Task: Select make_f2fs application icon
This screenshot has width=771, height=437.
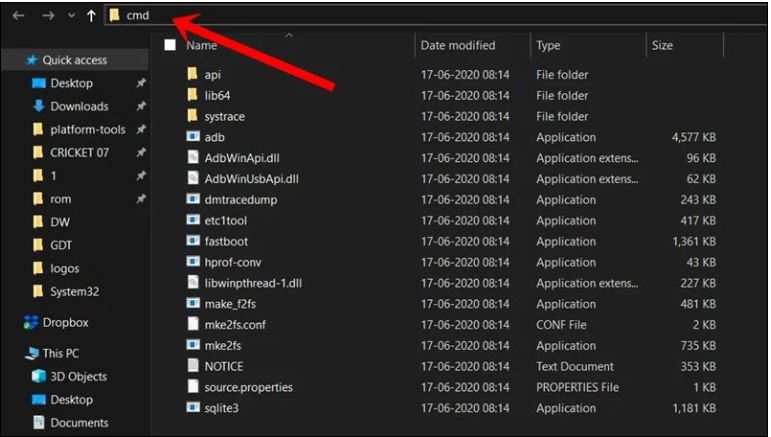Action: coord(193,303)
